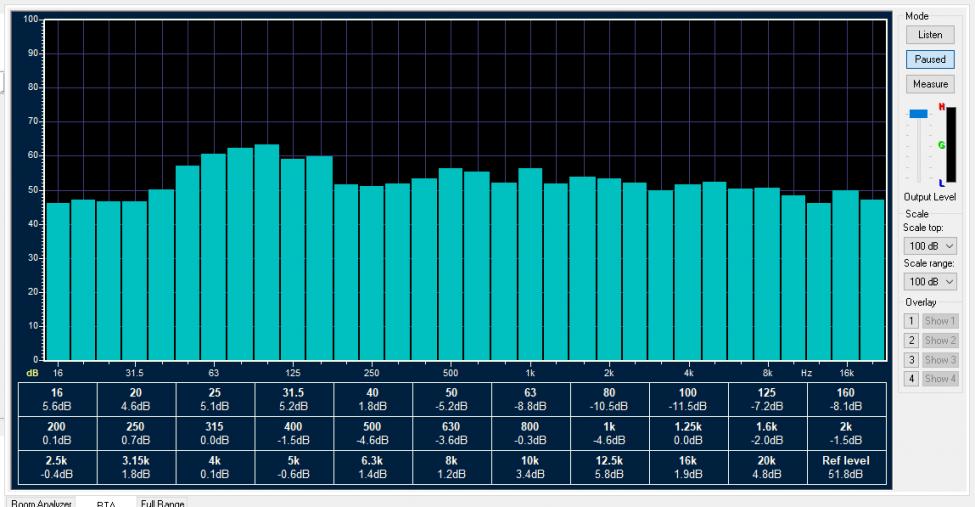Start the Measure mode
Viewport: 975px width, 507px height.
(x=930, y=83)
